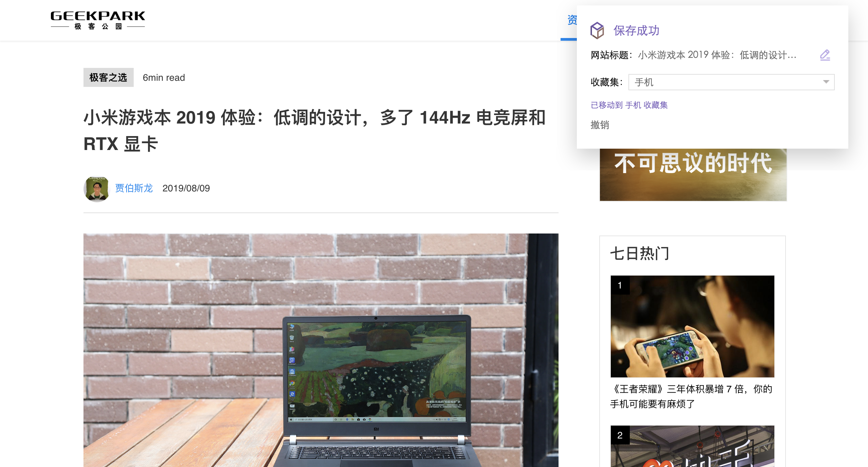Image resolution: width=868 pixels, height=467 pixels.
Task: Click the pencil icon to edit 网站标题
Action: click(x=825, y=55)
